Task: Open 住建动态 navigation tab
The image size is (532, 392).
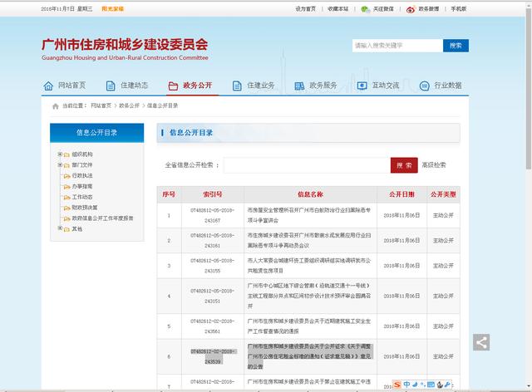Action: tap(127, 86)
